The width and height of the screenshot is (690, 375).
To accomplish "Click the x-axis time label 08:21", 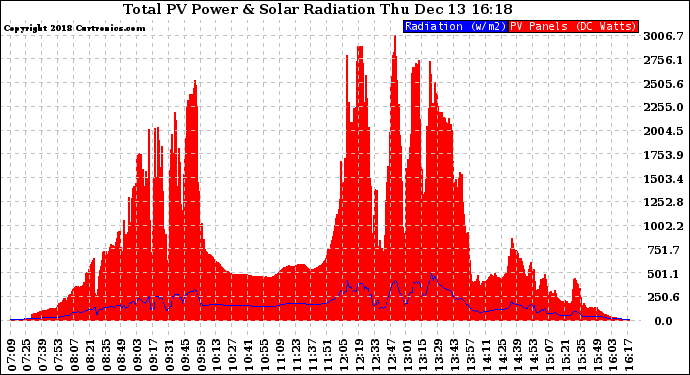I will (91, 355).
